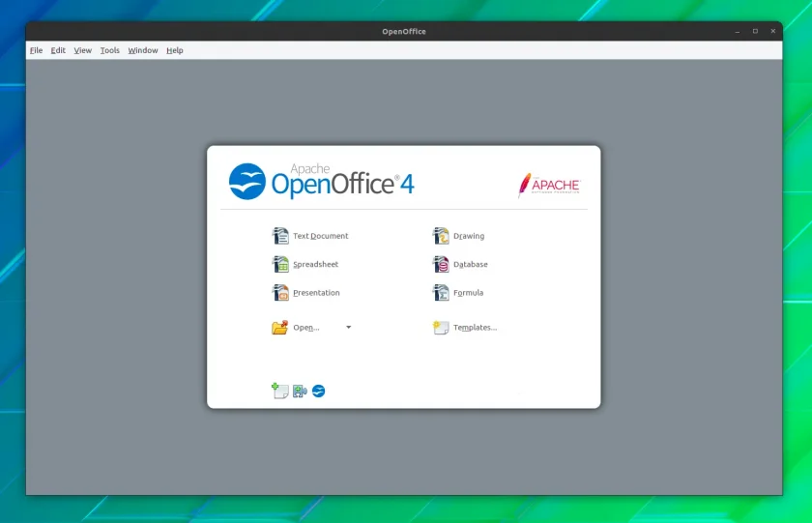Click the Apache feather logo
812x523 pixels.
coord(549,185)
